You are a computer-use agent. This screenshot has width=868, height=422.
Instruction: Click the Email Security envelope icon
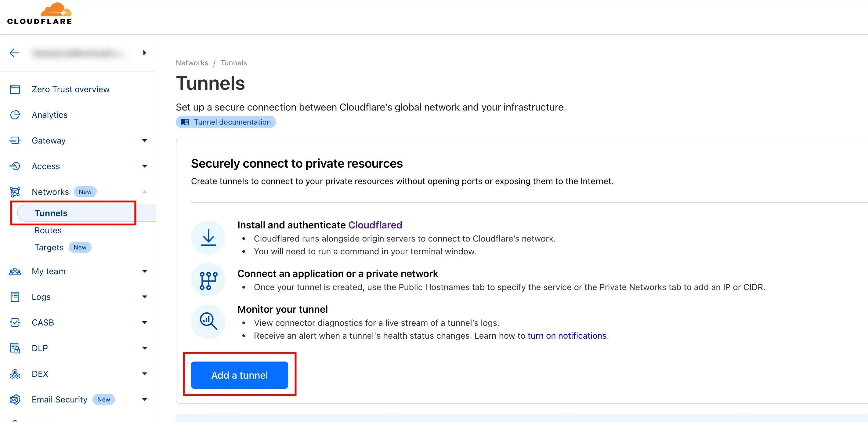click(x=15, y=399)
